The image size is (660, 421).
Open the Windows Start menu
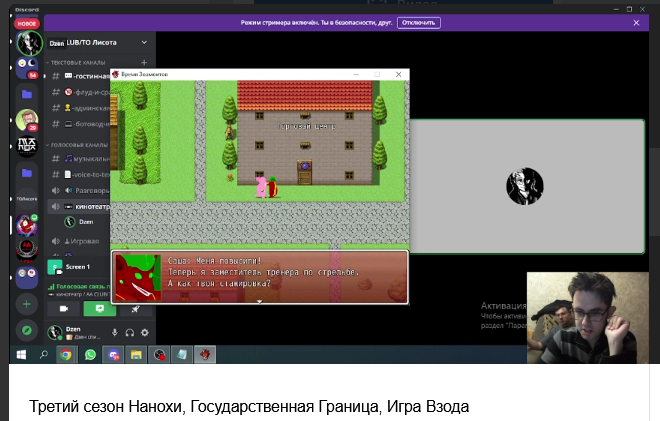pyautogui.click(x=21, y=355)
